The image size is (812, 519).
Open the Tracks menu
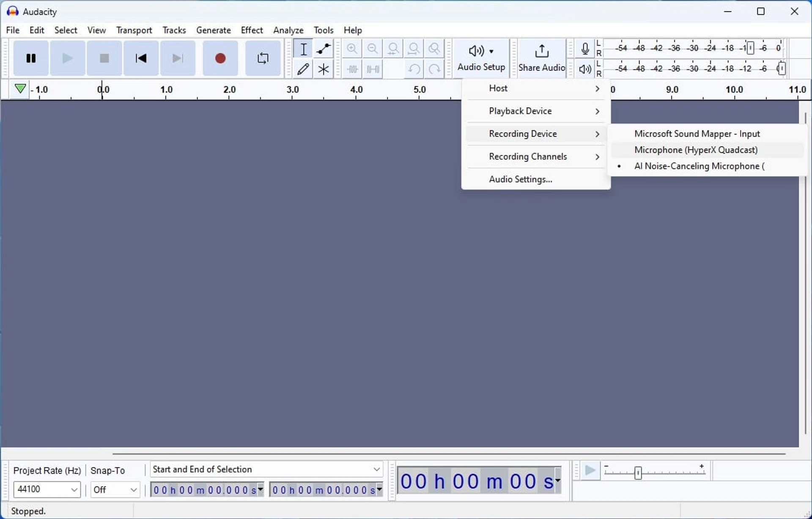[174, 30]
